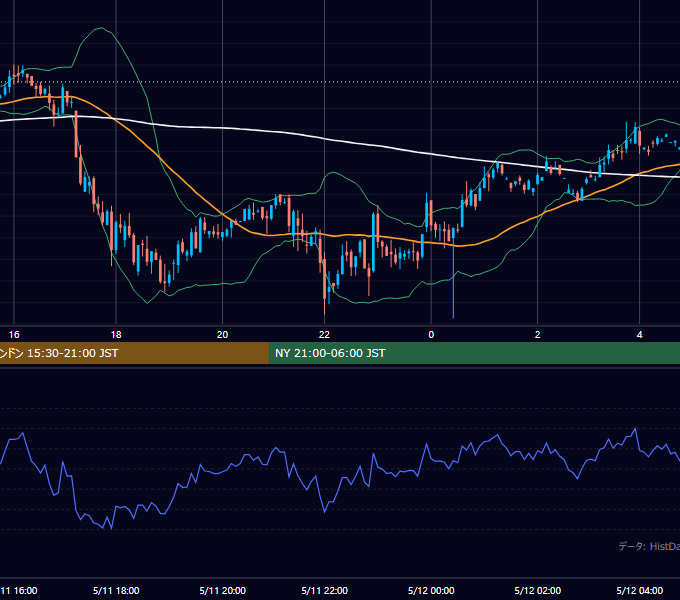Click hour label '20' on price chart axis
Screen dimensions: 680x600
pos(222,335)
